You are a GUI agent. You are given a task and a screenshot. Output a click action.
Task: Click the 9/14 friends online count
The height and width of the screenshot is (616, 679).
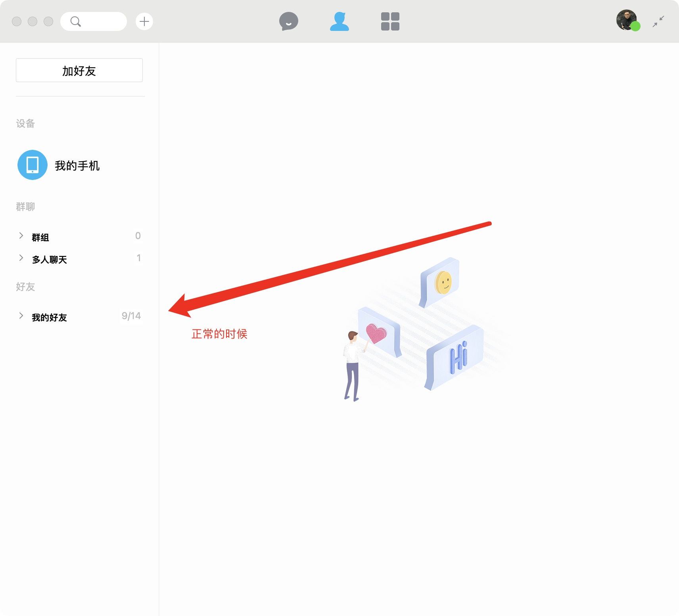(131, 316)
